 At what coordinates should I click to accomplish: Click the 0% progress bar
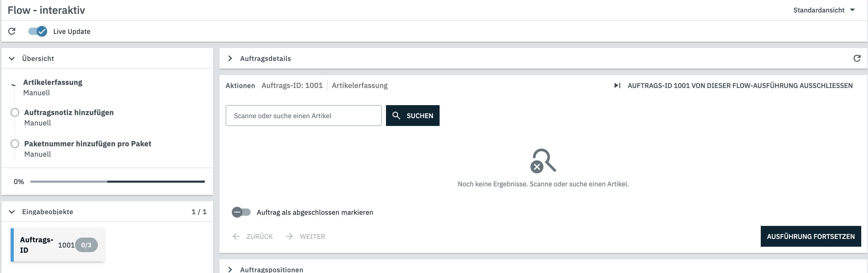(x=117, y=182)
